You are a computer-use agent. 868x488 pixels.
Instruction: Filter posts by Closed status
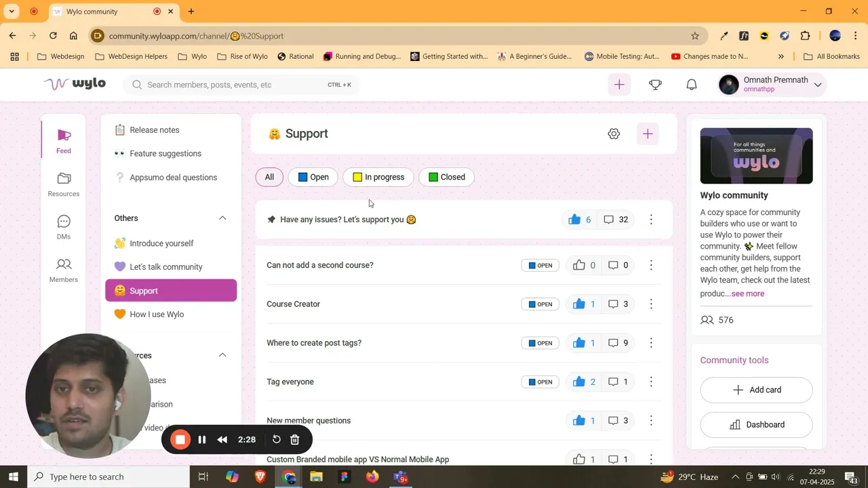[447, 178]
